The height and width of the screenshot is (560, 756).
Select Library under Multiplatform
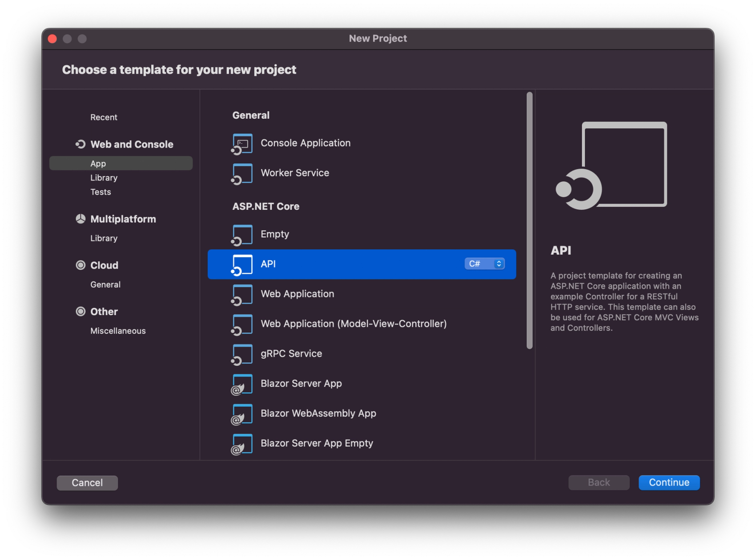[x=104, y=238]
